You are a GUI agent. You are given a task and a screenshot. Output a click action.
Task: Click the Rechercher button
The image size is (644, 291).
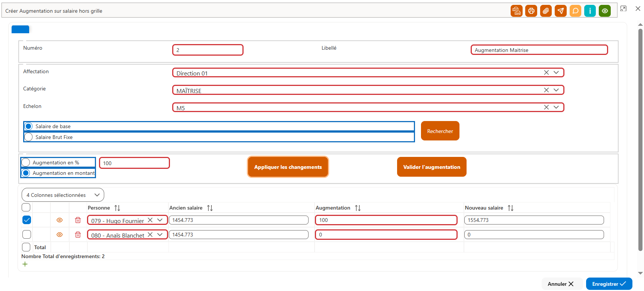tap(440, 131)
